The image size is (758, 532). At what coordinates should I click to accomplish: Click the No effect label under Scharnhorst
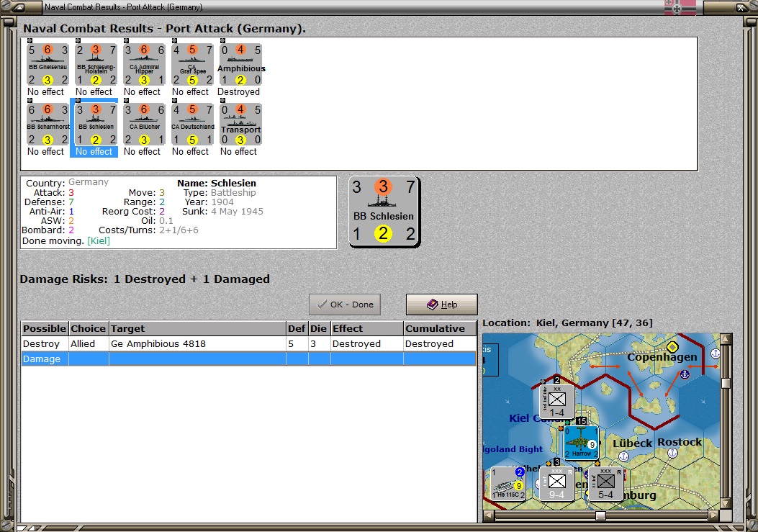coord(45,151)
